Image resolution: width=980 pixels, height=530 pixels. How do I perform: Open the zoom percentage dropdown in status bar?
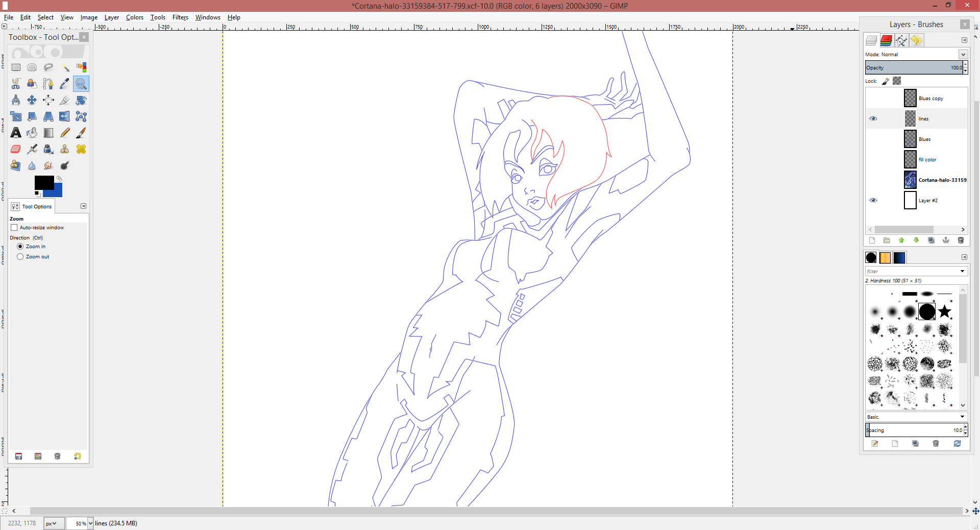pyautogui.click(x=90, y=523)
